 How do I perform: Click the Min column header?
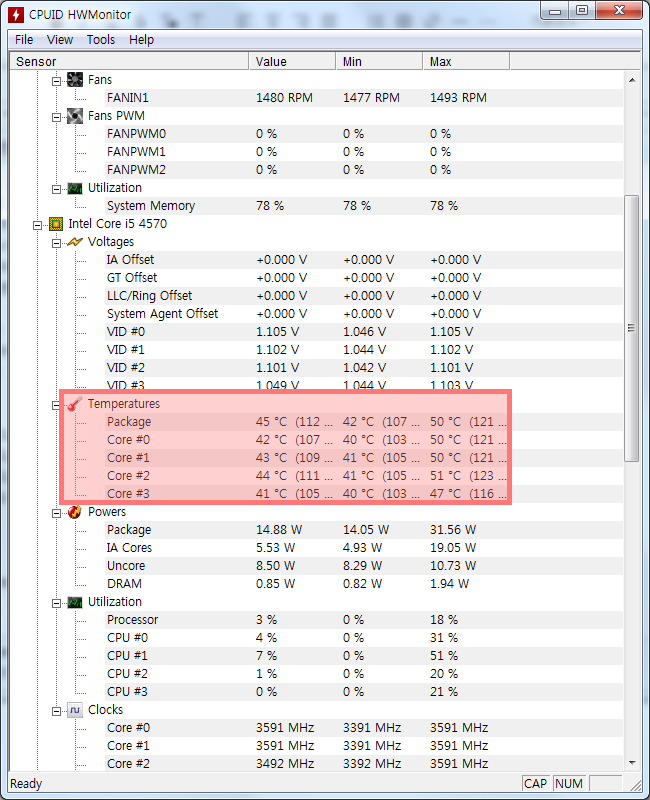pos(380,62)
